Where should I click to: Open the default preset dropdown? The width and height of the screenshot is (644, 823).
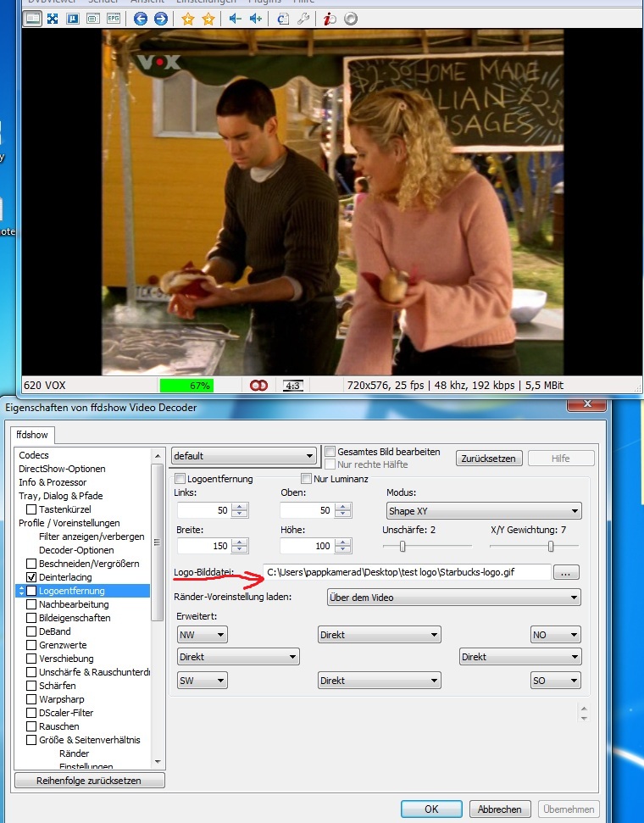point(244,456)
